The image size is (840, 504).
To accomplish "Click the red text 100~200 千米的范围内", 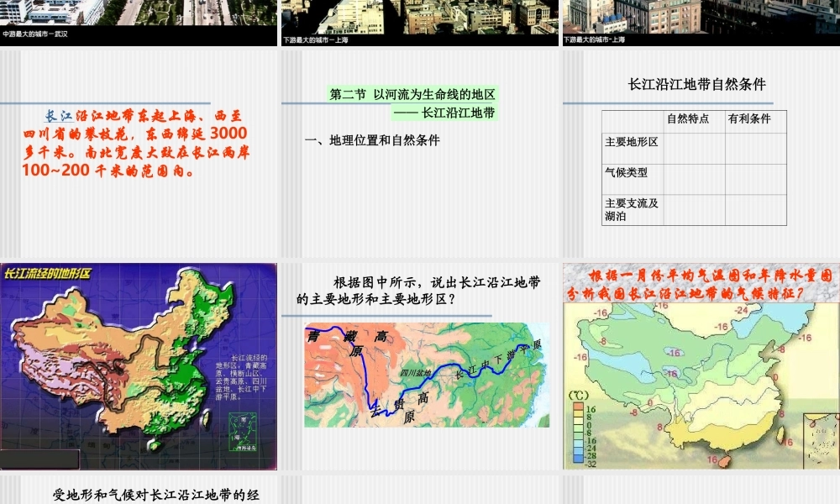I will coord(108,171).
